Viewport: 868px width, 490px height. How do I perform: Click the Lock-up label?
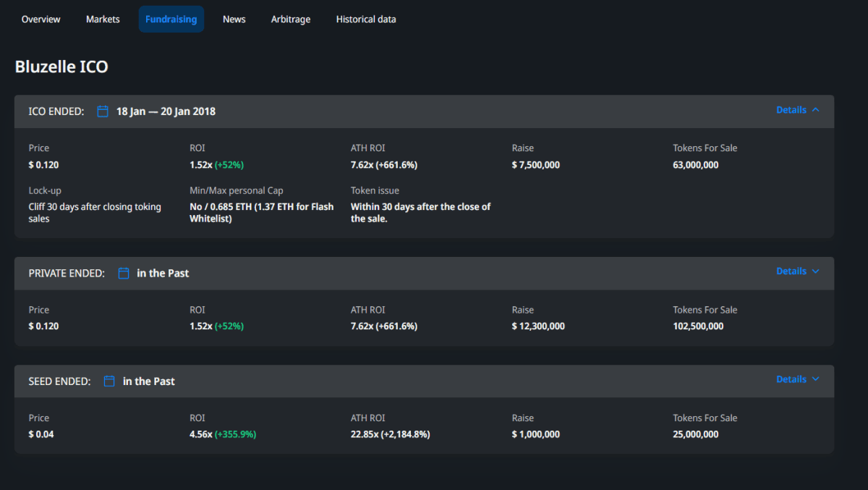[44, 190]
